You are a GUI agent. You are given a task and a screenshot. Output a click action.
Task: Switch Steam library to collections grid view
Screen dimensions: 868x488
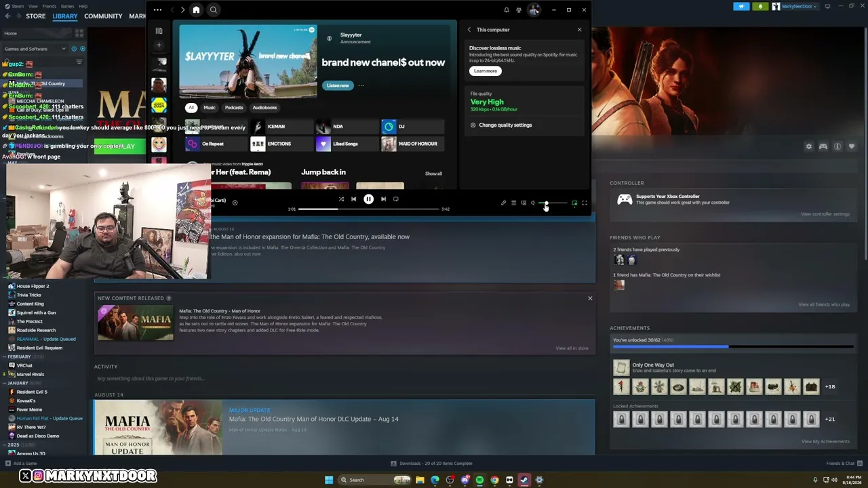(x=79, y=33)
